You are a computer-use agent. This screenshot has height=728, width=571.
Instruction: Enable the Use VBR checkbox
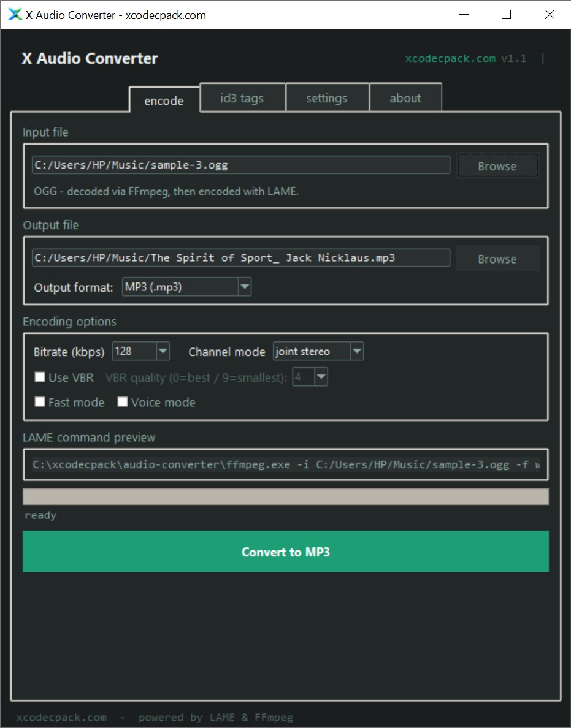tap(39, 376)
